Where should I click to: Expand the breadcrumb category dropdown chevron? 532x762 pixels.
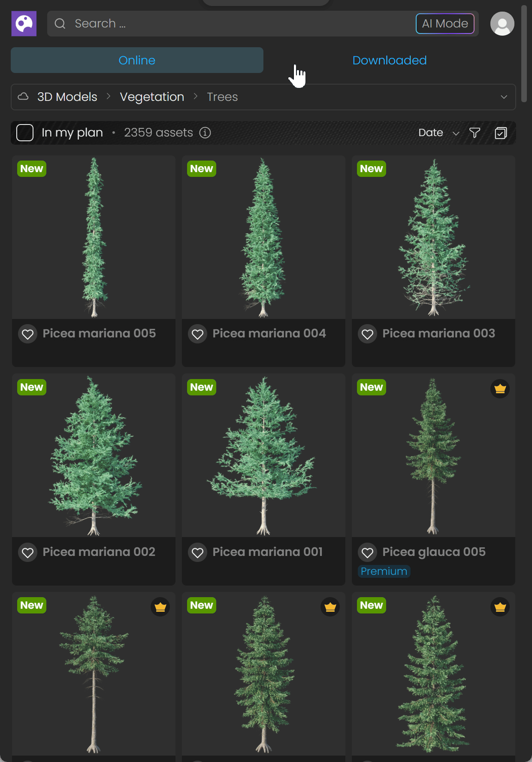504,97
